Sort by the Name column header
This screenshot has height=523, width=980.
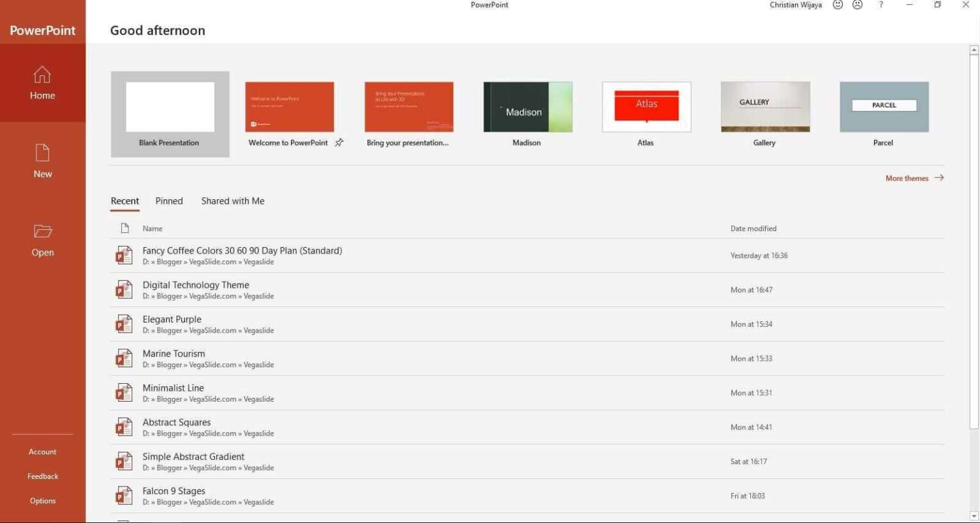tap(152, 229)
